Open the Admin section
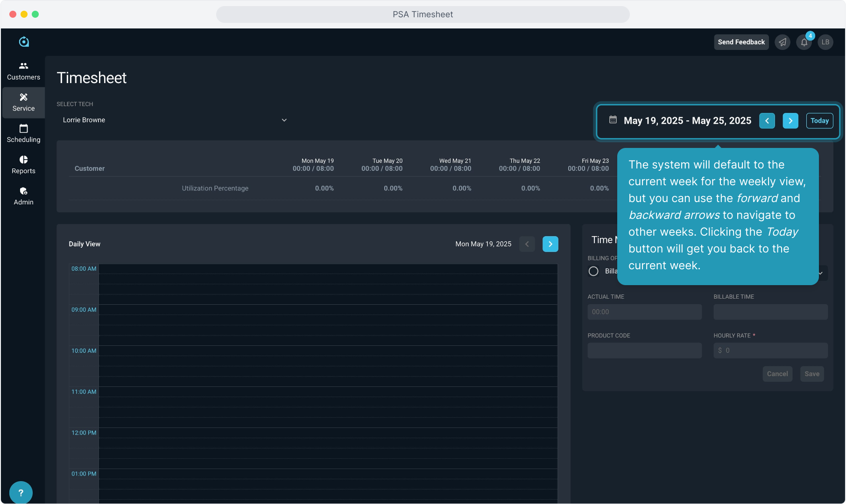The width and height of the screenshot is (846, 504). tap(23, 196)
